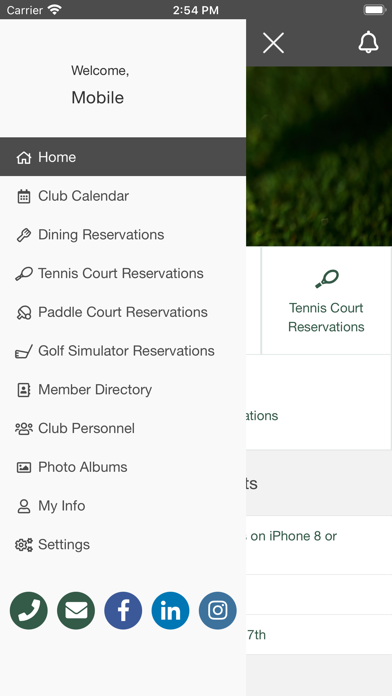This screenshot has width=392, height=696.
Task: Open Settings menu item
Action: coord(123,545)
